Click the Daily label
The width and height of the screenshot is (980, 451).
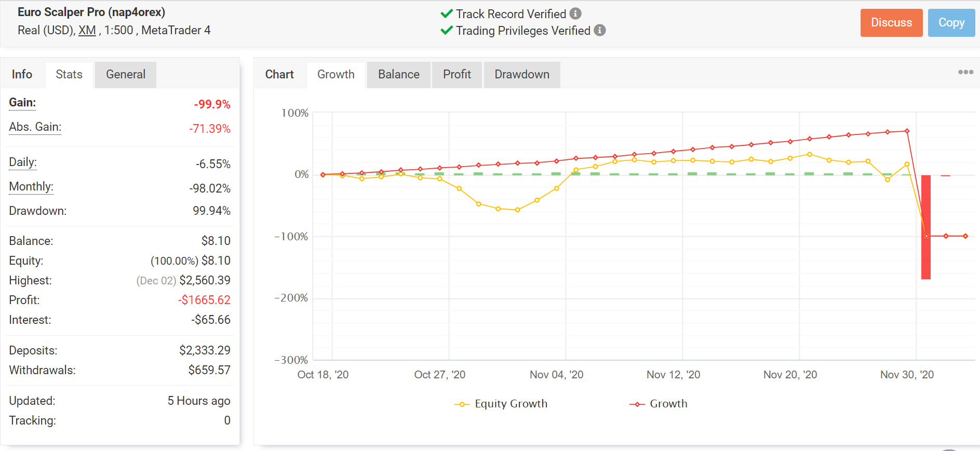[x=23, y=162]
